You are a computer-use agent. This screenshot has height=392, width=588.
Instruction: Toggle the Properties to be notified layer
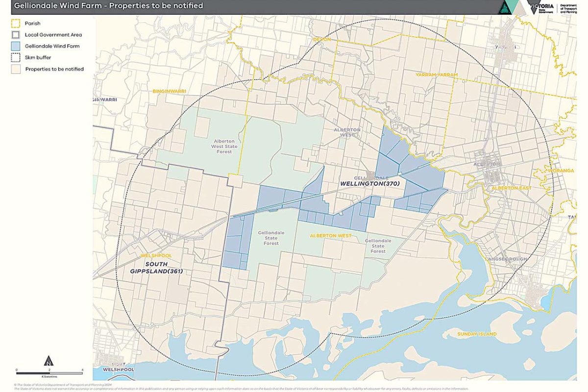tap(54, 69)
